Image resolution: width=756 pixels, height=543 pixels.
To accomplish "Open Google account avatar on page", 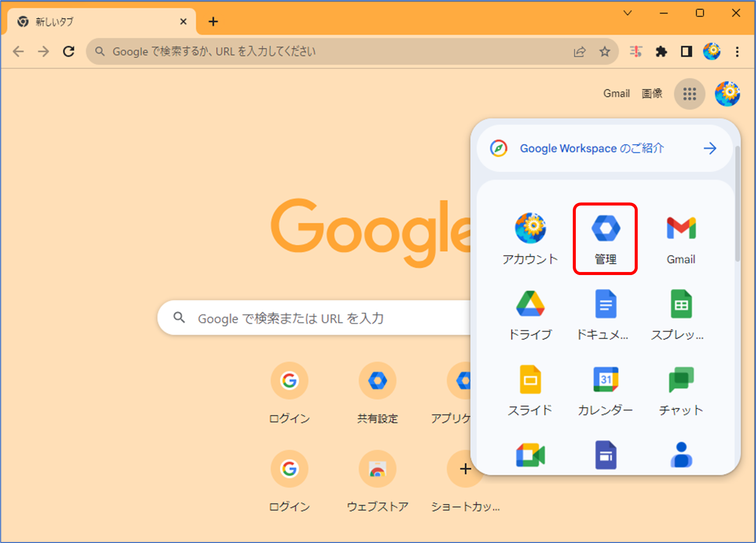I will point(727,94).
